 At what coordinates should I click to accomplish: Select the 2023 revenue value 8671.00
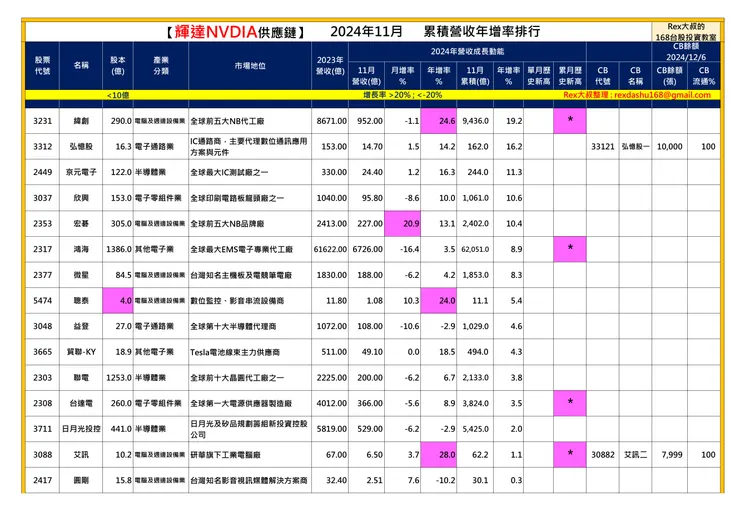pyautogui.click(x=332, y=121)
